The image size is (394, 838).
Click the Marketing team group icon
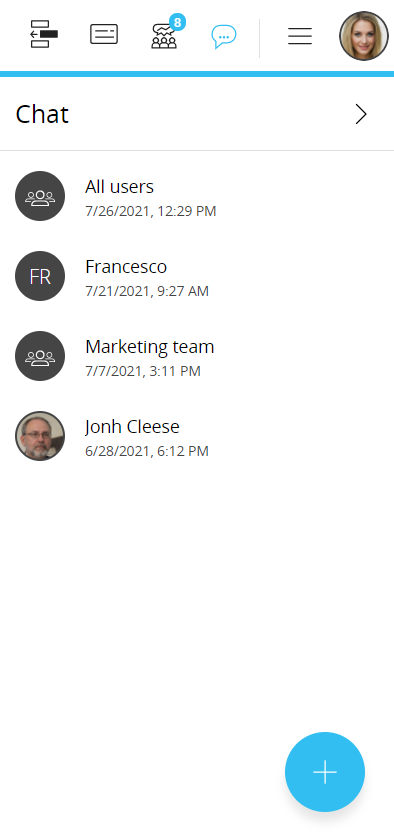pyautogui.click(x=40, y=356)
